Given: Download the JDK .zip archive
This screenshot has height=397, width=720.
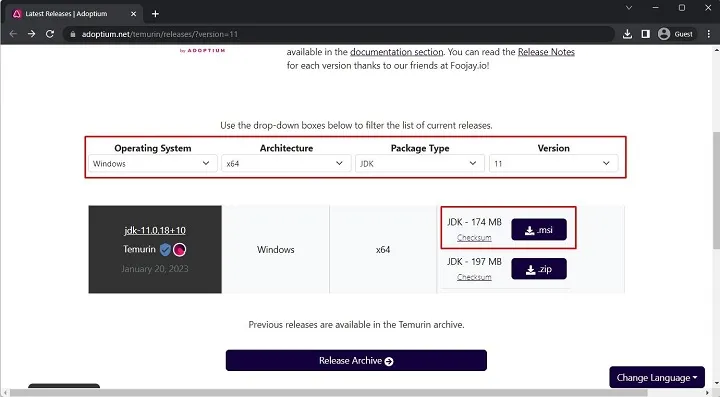Looking at the screenshot, I should click(x=539, y=269).
